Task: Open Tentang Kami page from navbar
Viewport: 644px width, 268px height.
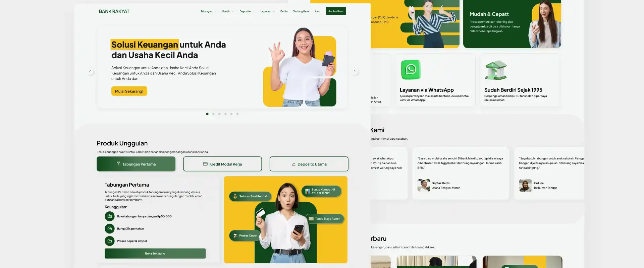Action: (301, 11)
